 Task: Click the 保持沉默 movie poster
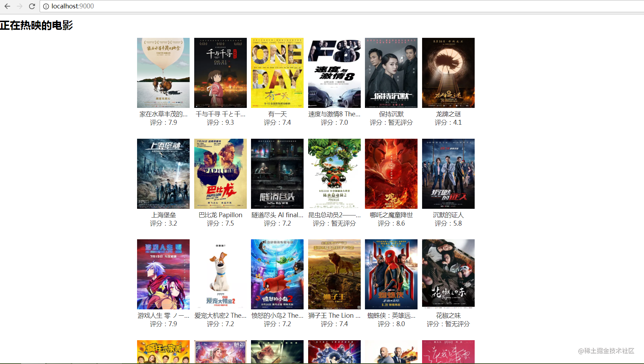pyautogui.click(x=391, y=73)
